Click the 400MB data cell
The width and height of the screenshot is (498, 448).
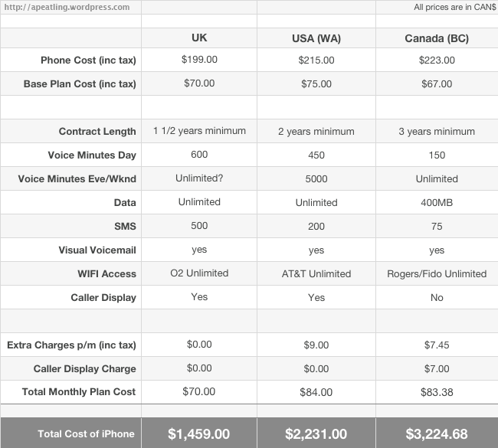point(437,203)
